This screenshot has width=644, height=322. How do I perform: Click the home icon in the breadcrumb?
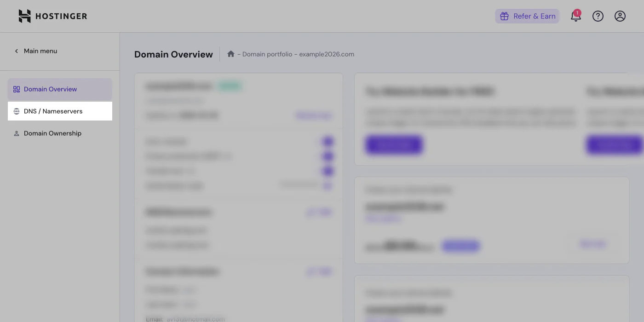pyautogui.click(x=230, y=54)
